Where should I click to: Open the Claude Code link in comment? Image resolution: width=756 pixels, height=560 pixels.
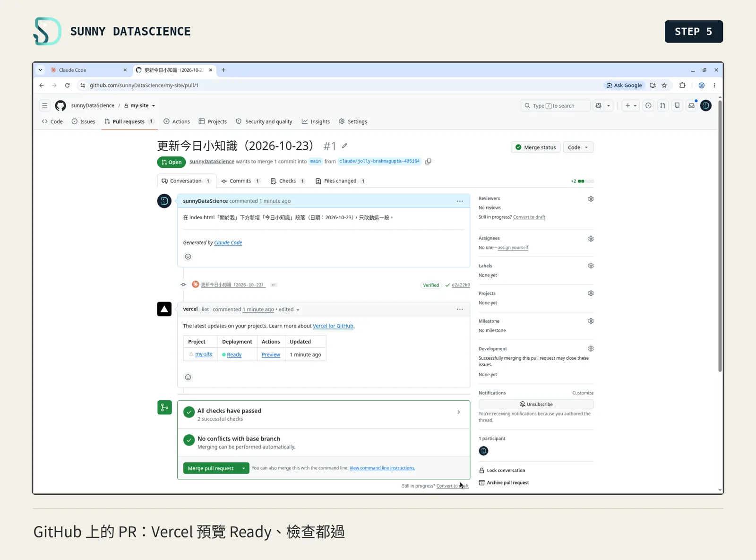pos(228,243)
